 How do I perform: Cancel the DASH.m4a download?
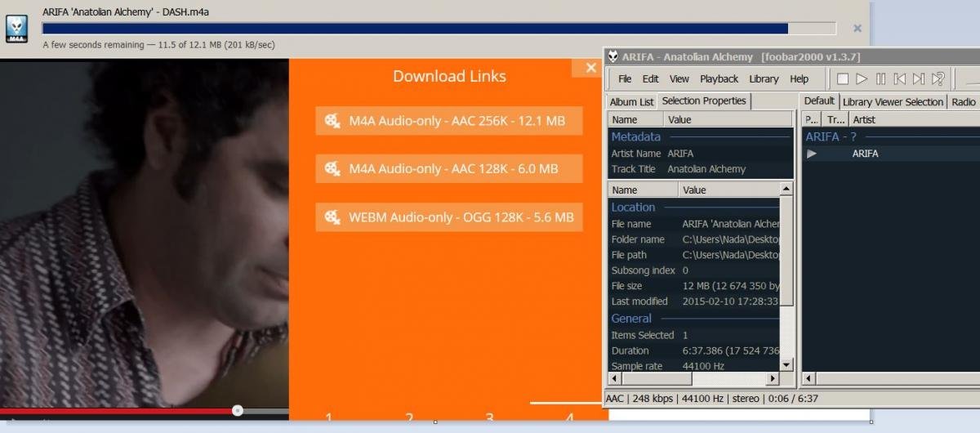857,29
